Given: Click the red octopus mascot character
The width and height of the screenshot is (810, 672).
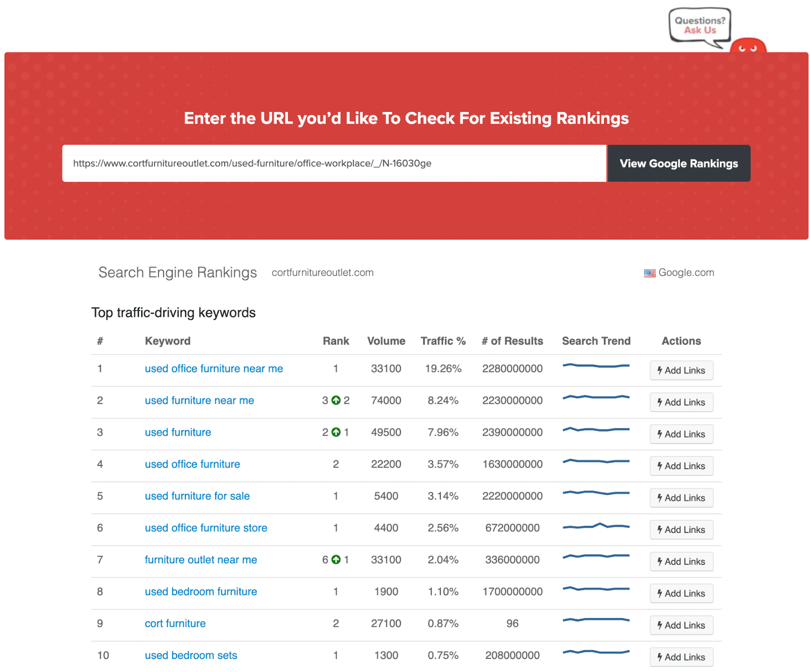Looking at the screenshot, I should 748,47.
